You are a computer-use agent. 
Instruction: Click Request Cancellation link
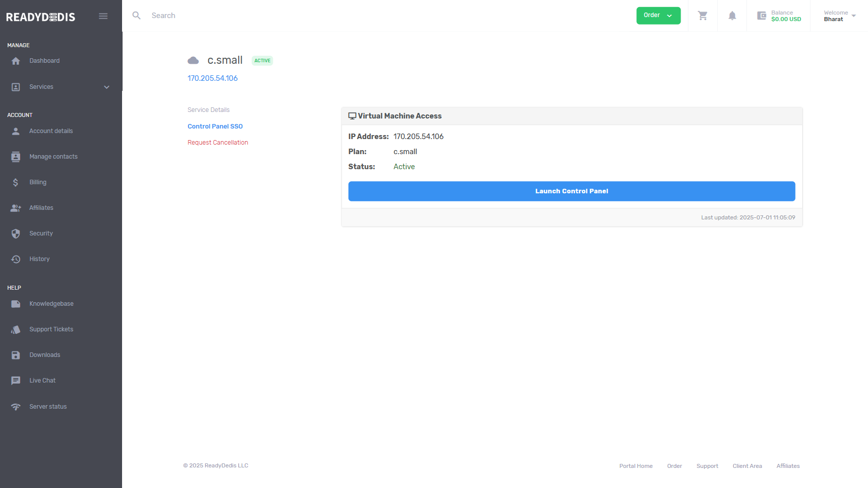[x=218, y=143]
